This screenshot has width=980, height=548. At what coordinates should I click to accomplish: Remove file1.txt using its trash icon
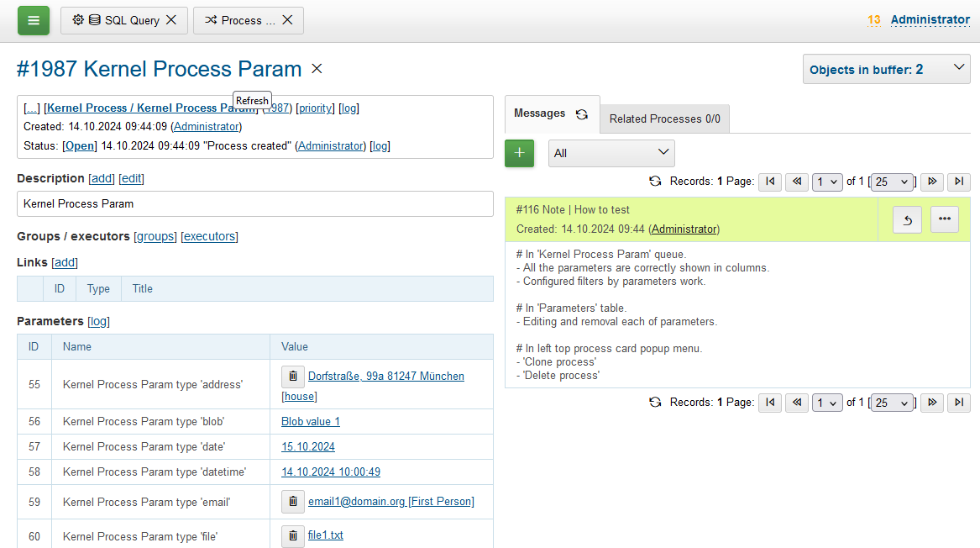click(292, 535)
